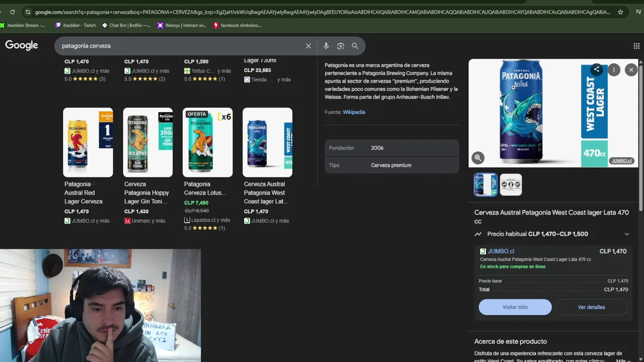The image size is (644, 362).
Task: Click the Acerca de este producto heading
Action: tap(511, 341)
